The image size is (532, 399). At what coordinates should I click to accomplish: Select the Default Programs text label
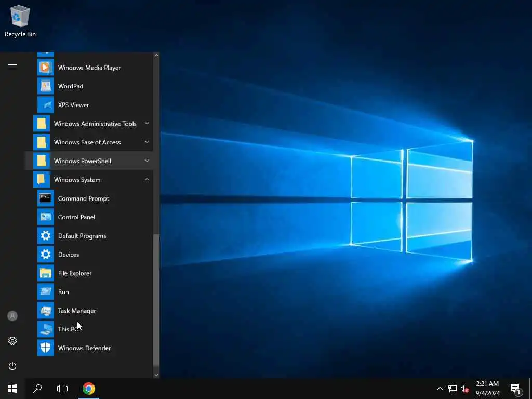point(82,236)
